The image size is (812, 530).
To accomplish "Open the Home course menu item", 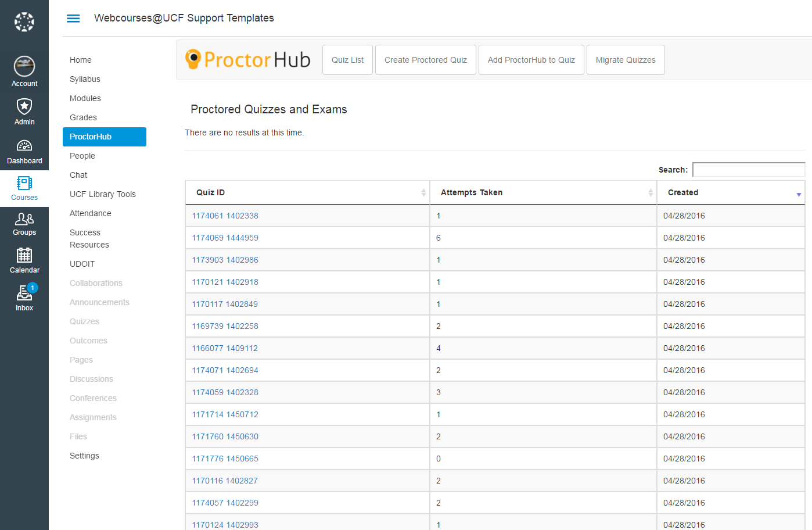I will tap(81, 60).
